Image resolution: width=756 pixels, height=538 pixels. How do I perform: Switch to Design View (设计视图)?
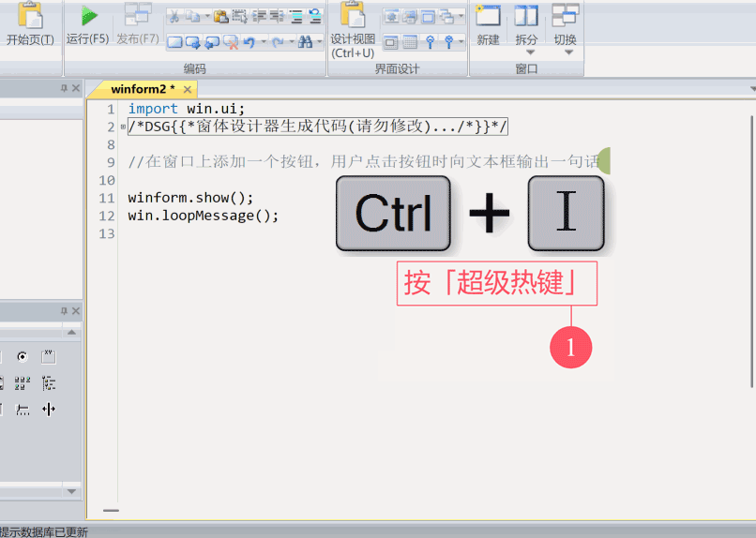tap(353, 26)
